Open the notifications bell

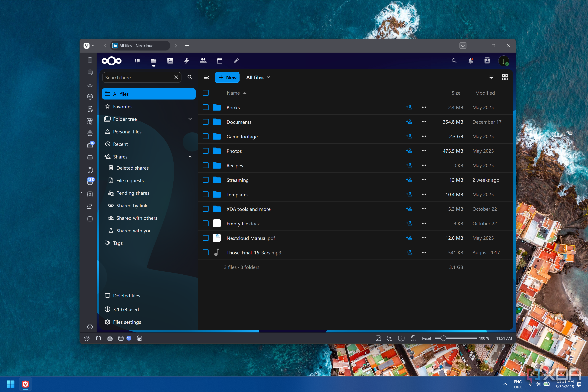click(x=471, y=61)
